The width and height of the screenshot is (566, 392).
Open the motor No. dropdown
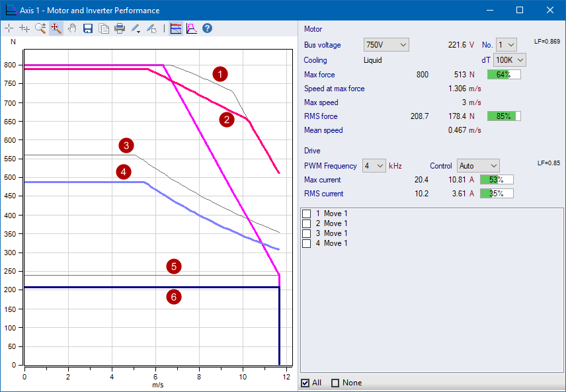point(506,45)
